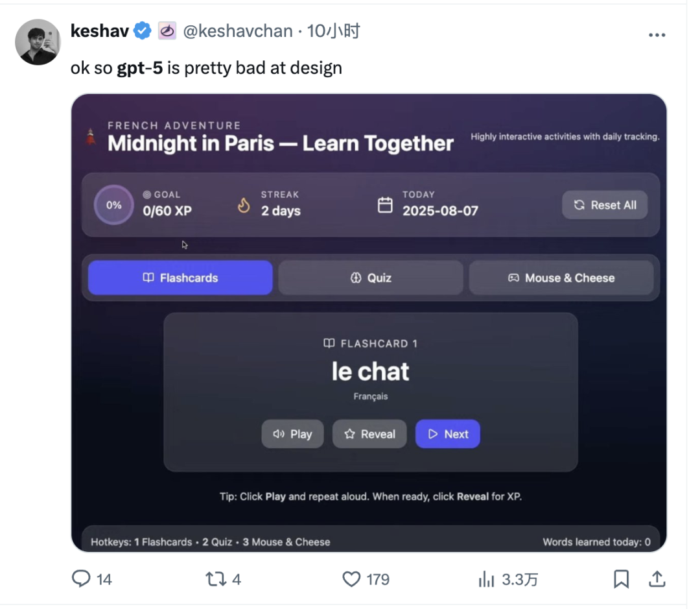Open the reply comment icon

[x=81, y=579]
